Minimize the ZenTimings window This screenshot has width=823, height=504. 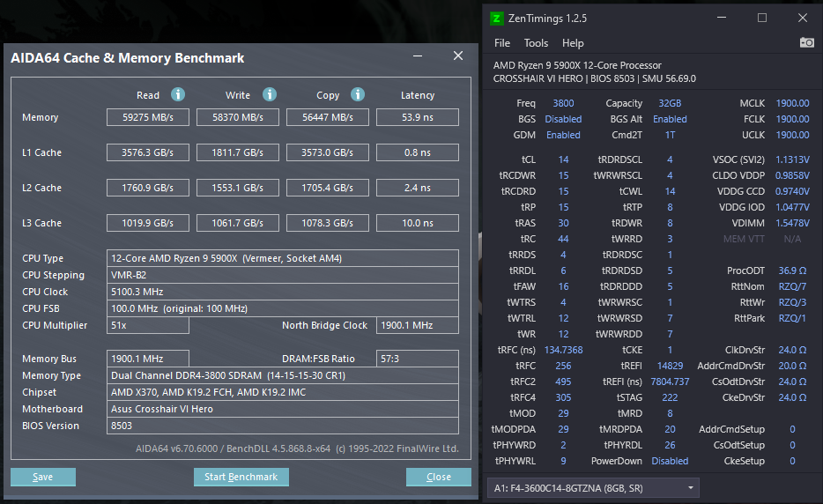[x=722, y=18]
